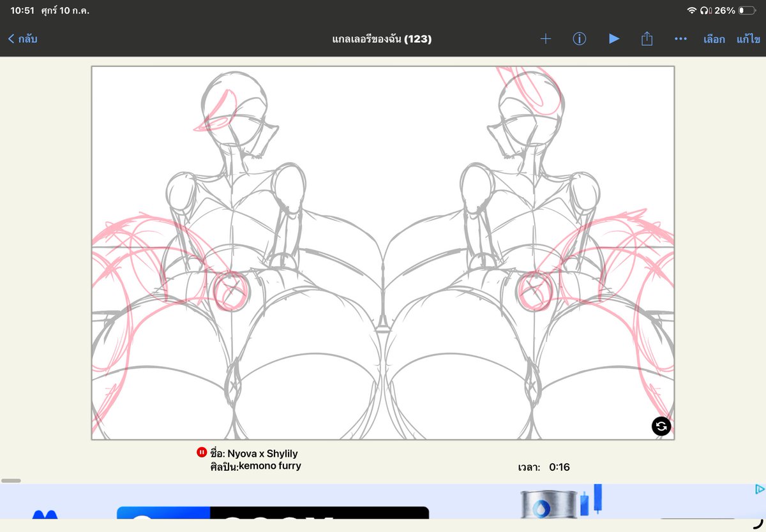This screenshot has width=766, height=532.
Task: Click the title แกลเลอรีของฉัน (123)
Action: (382, 39)
